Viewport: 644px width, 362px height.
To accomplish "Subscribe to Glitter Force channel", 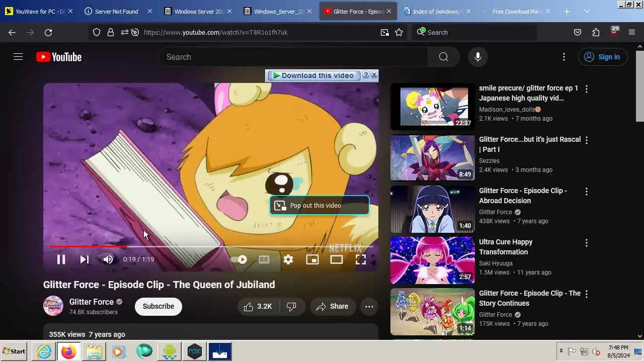I will (x=158, y=306).
